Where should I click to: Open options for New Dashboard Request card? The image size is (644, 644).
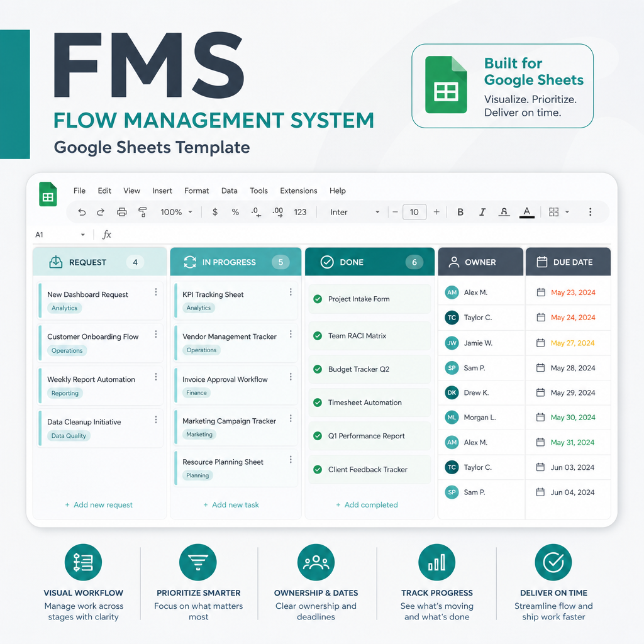(156, 292)
